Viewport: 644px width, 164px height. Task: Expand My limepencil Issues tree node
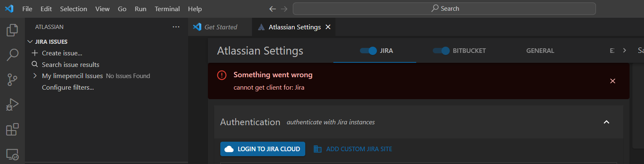coord(35,76)
